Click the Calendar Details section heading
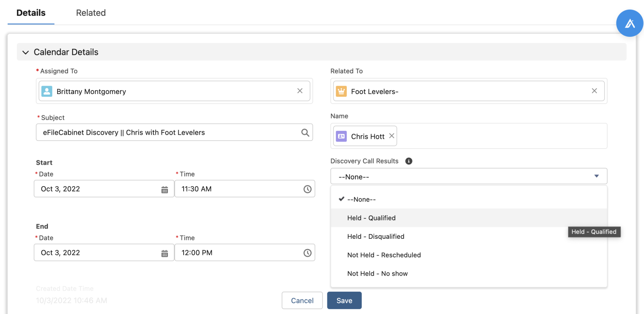 point(66,52)
